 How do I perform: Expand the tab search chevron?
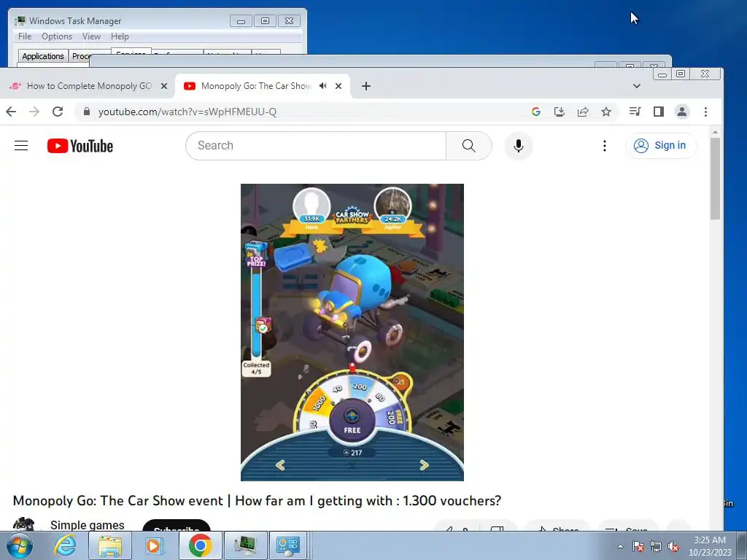click(x=636, y=86)
